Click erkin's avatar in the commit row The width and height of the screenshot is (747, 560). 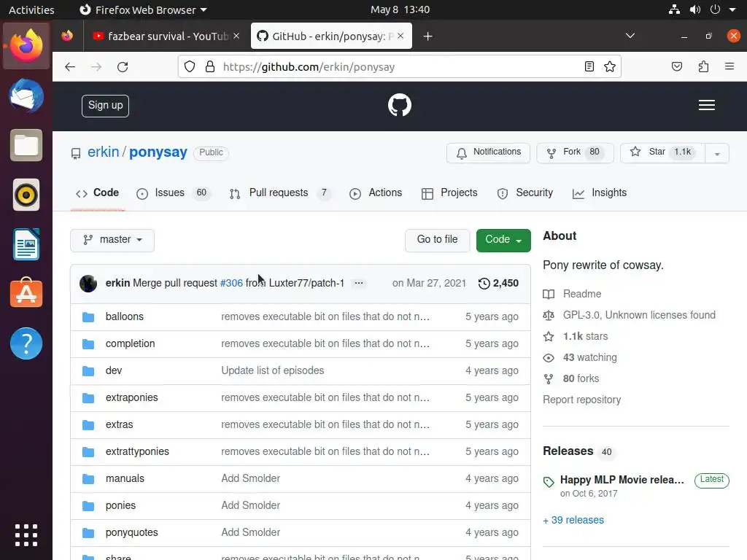pyautogui.click(x=88, y=284)
